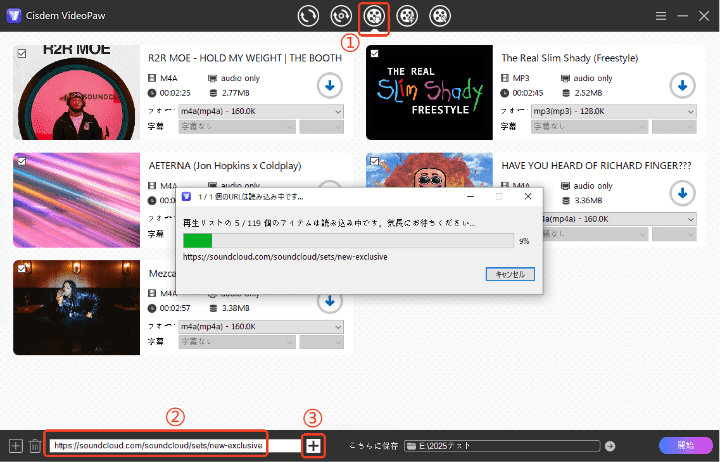The image size is (720, 462).
Task: Open output folder via arrow icon
Action: pos(610,446)
